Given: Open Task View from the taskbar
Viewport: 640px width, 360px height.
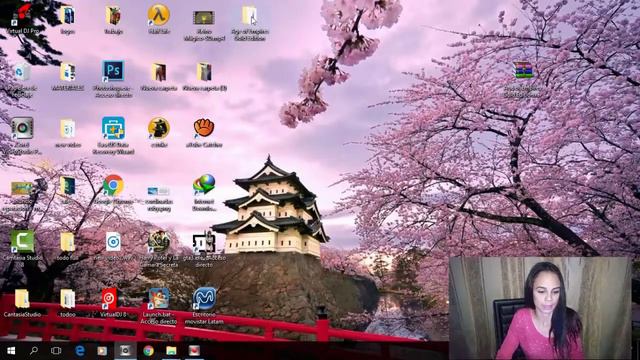Looking at the screenshot, I should (56, 351).
